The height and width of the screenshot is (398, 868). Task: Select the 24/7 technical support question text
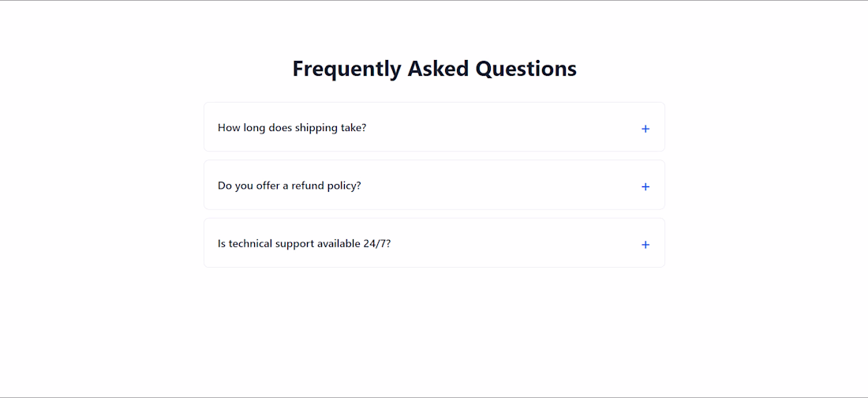305,243
